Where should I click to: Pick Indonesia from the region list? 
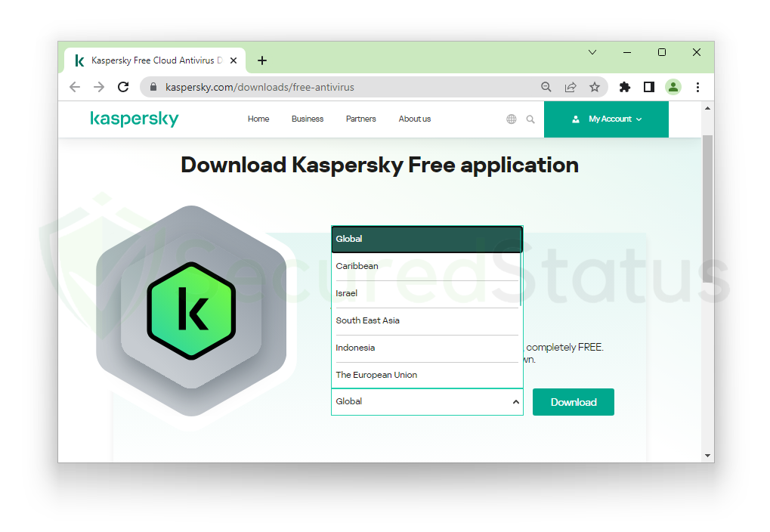click(x=426, y=348)
